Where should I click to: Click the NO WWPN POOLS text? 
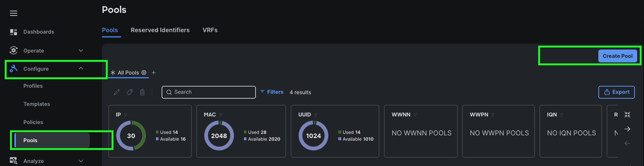tap(499, 133)
